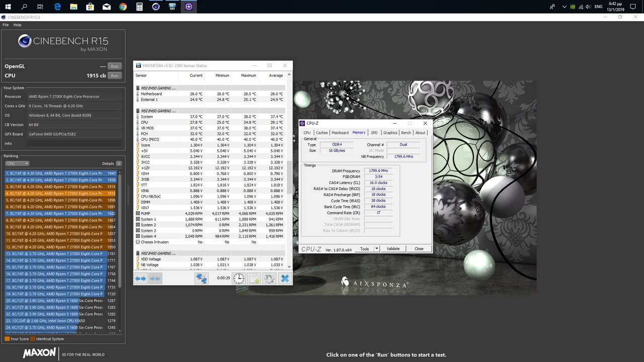Switch to Mainboard tab in CPU-Z
Viewport: 644px width, 362px height.
click(x=340, y=133)
